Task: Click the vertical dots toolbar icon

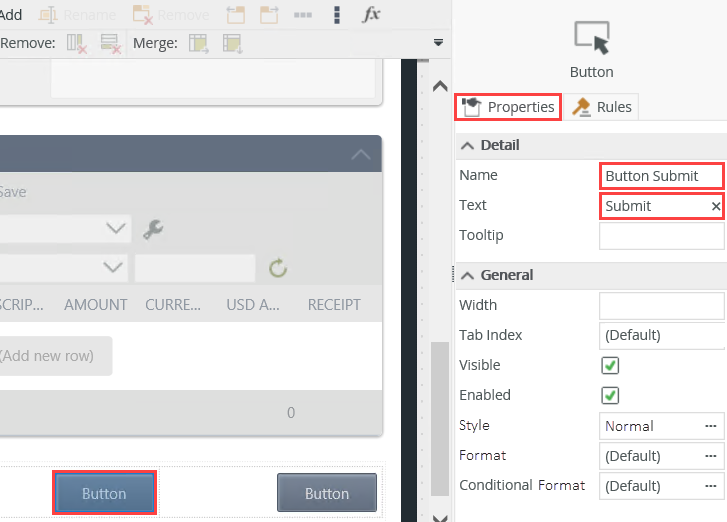Action: click(x=337, y=15)
